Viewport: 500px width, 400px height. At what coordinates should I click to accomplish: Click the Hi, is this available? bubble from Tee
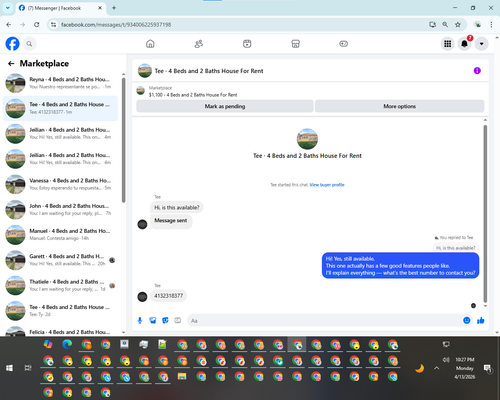pyautogui.click(x=177, y=207)
